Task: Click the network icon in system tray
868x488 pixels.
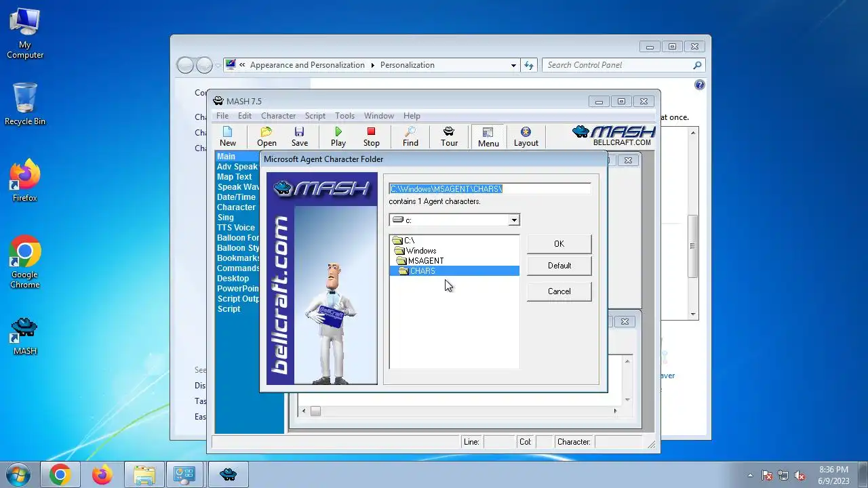Action: (x=783, y=475)
